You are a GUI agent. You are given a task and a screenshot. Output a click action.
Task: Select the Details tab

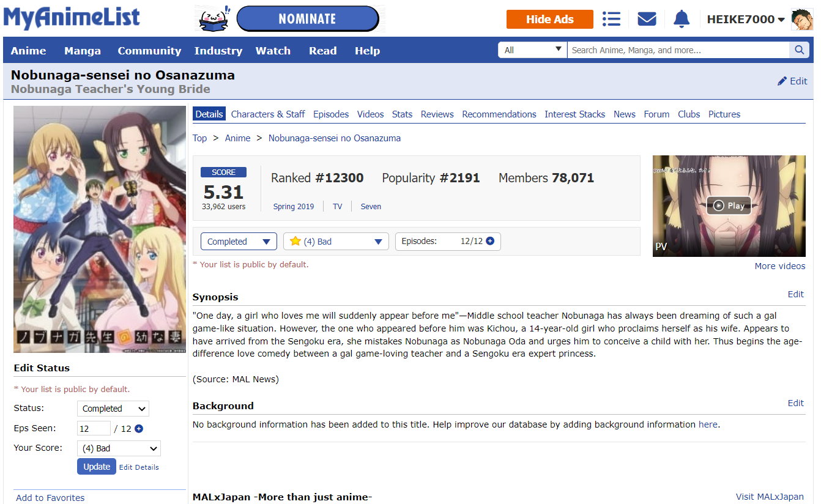pos(209,114)
